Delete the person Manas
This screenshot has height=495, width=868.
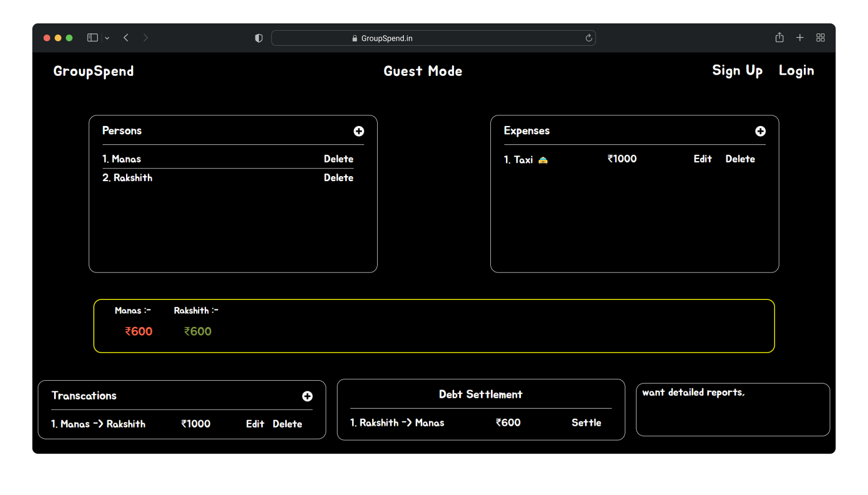point(338,159)
